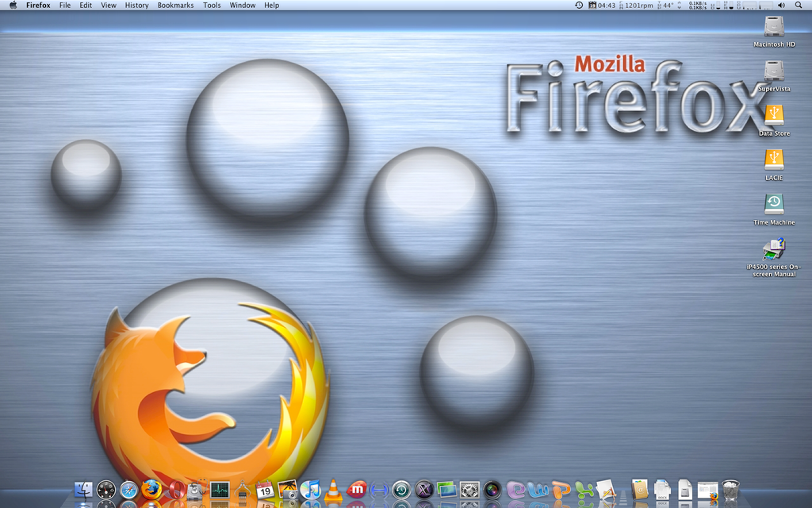Open the Firefox application menu
Image resolution: width=812 pixels, height=508 pixels.
point(38,6)
